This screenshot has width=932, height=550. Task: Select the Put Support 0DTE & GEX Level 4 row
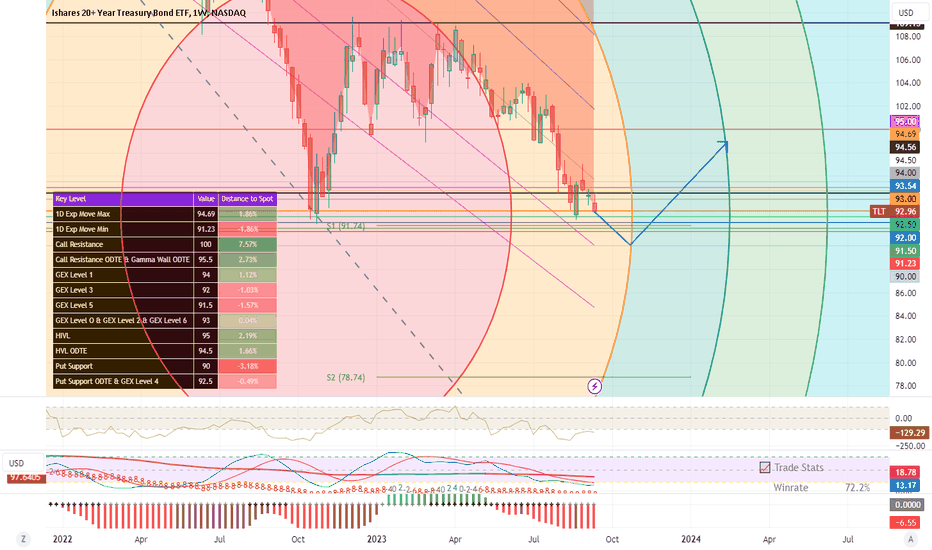165,381
